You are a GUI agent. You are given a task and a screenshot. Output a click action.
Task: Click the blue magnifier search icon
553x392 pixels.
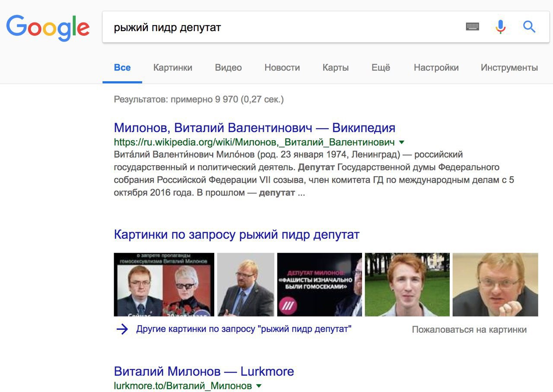click(x=529, y=27)
